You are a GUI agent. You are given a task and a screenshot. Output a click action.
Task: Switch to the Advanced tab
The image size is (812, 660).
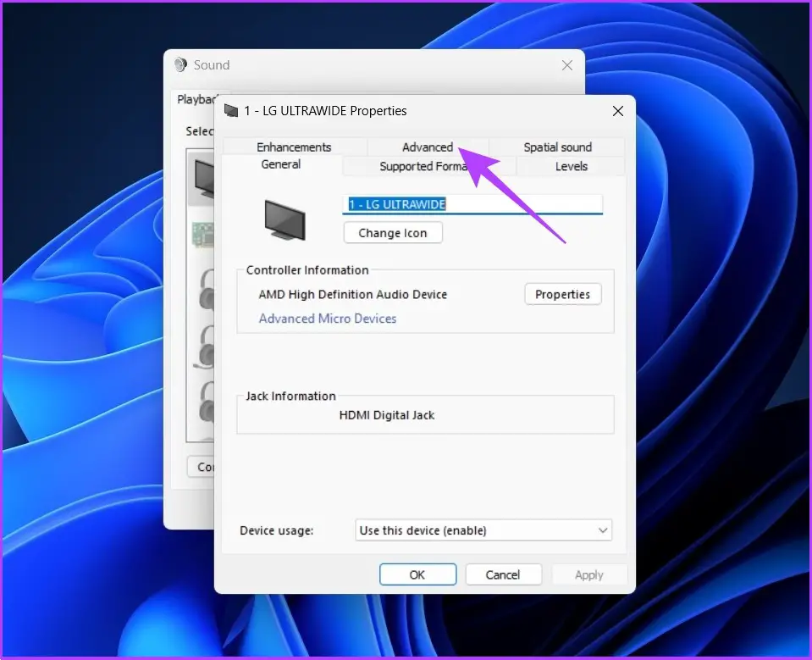click(x=428, y=147)
